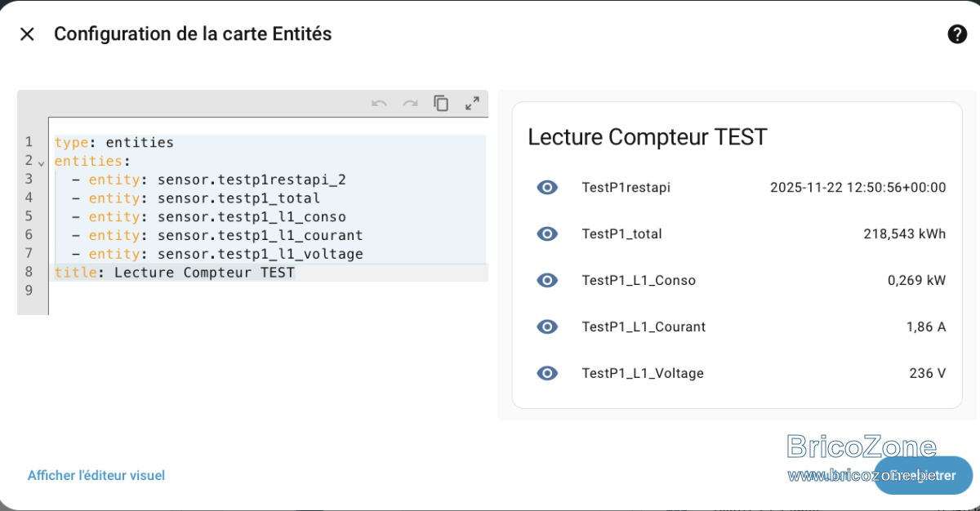This screenshot has width=980, height=511.
Task: Click eye icon for TestP1_L1_Conso
Action: (547, 281)
